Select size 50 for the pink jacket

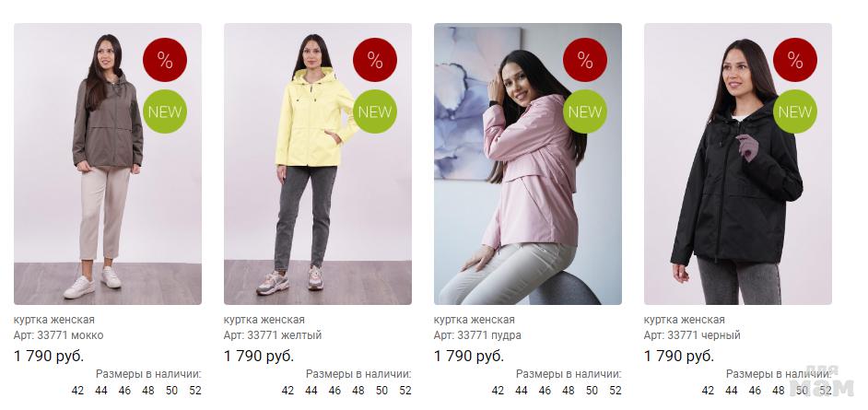(x=592, y=390)
